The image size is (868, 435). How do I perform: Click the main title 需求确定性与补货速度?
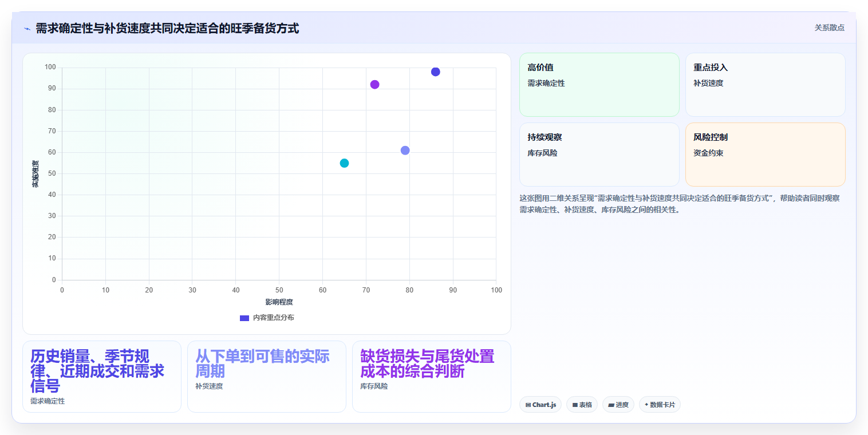click(x=167, y=28)
